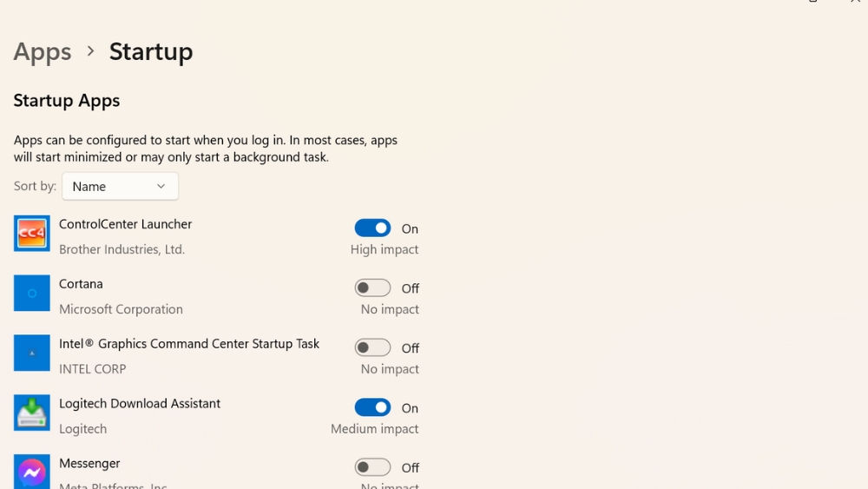Screen dimensions: 868x489
Task: Select the Logitech Download Assistant entry name
Action: (140, 403)
